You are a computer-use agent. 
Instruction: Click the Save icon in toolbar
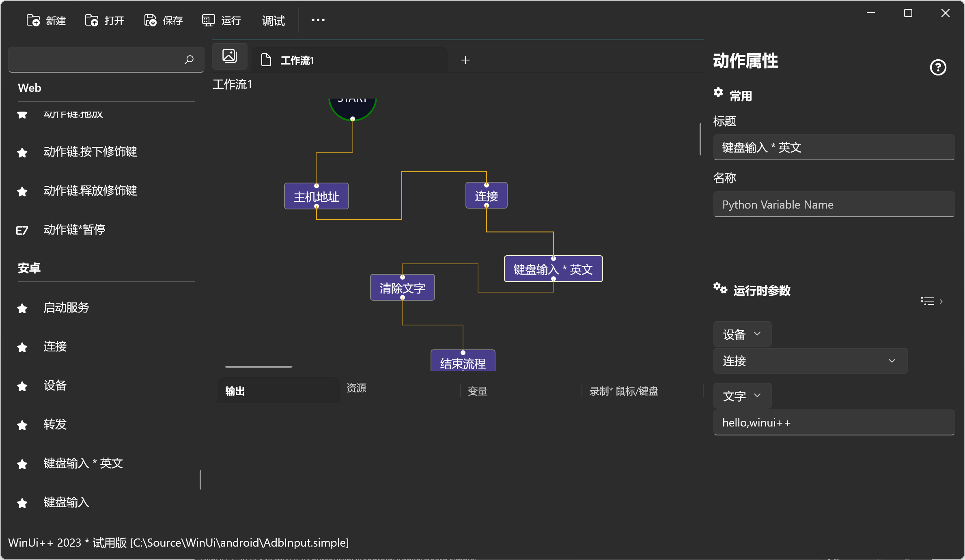pos(150,20)
